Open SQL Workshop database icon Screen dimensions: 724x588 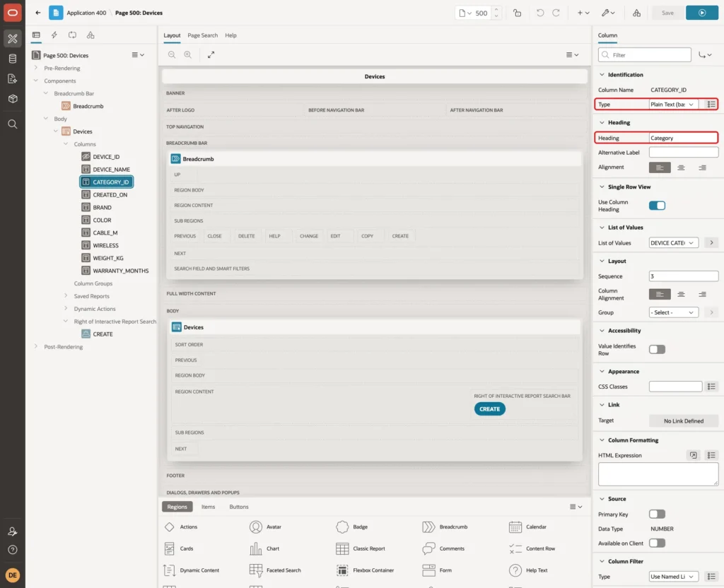tap(13, 59)
